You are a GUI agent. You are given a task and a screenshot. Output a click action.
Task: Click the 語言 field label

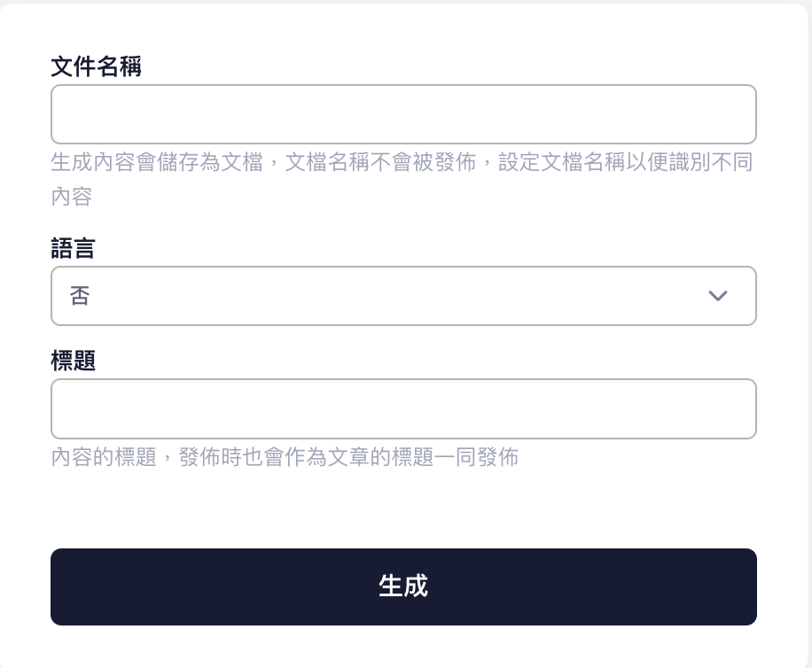tap(73, 249)
